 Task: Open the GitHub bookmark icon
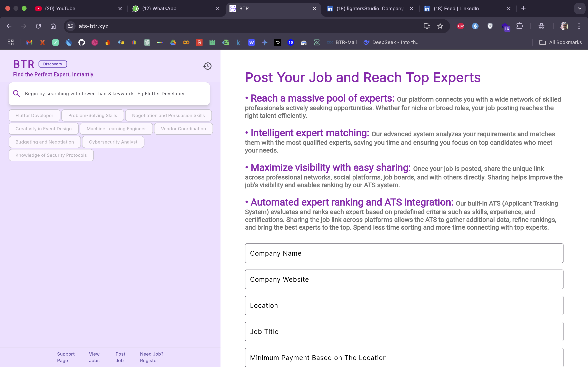[82, 42]
